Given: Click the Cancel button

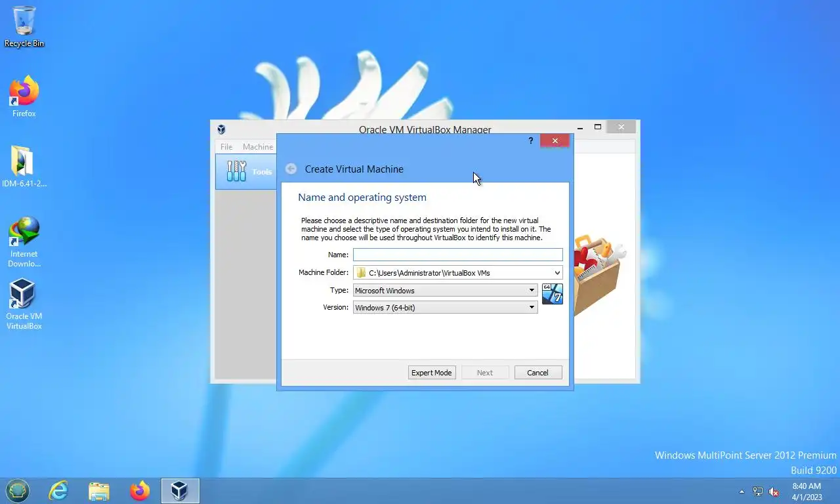Looking at the screenshot, I should (x=538, y=373).
